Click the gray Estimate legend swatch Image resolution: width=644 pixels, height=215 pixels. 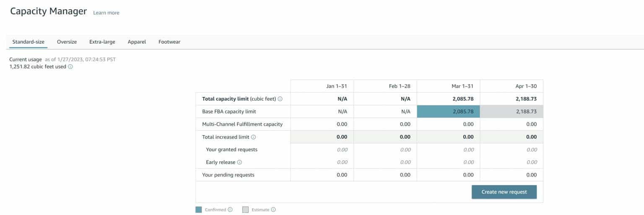(x=246, y=210)
